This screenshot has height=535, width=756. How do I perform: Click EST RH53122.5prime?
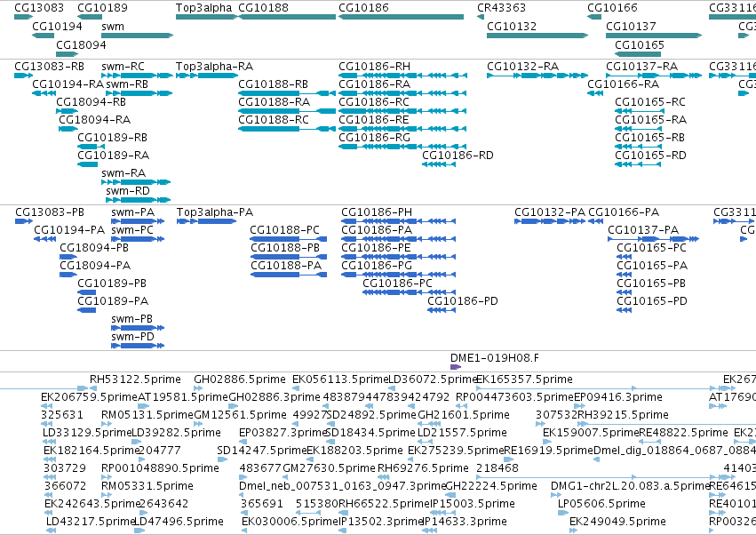tap(135, 379)
